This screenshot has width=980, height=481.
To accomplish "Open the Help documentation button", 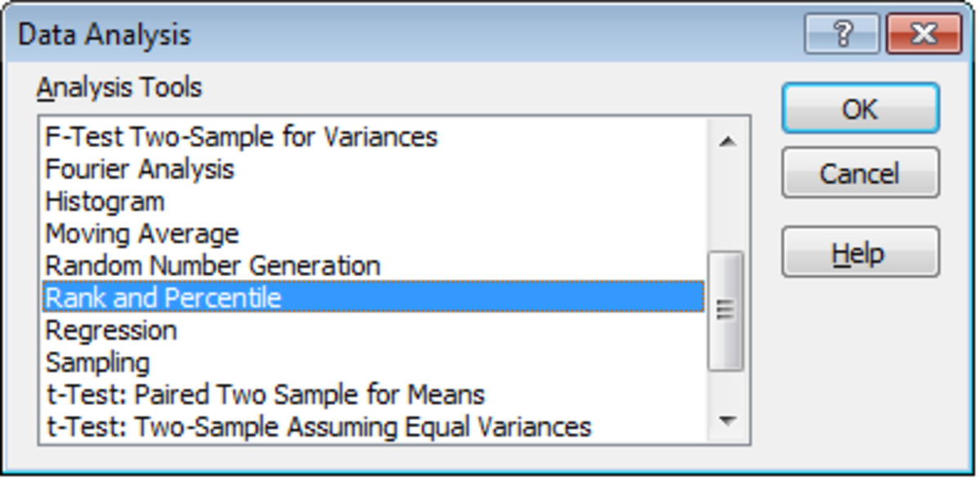I will (x=860, y=252).
